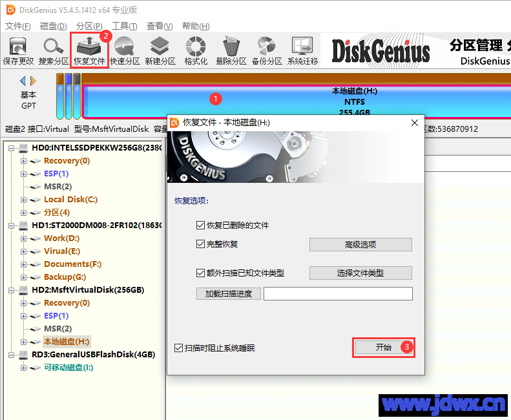The height and width of the screenshot is (420, 511).
Task: Click the HD0 INTELSSD disk icon
Action: (x=23, y=148)
